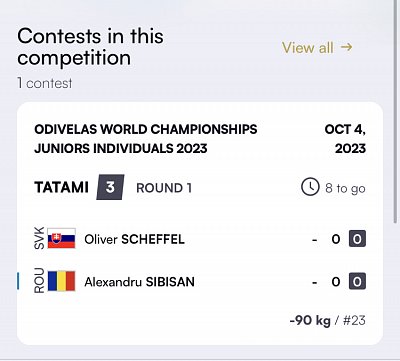
Task: Click the arrow icon next to View all
Action: [346, 47]
